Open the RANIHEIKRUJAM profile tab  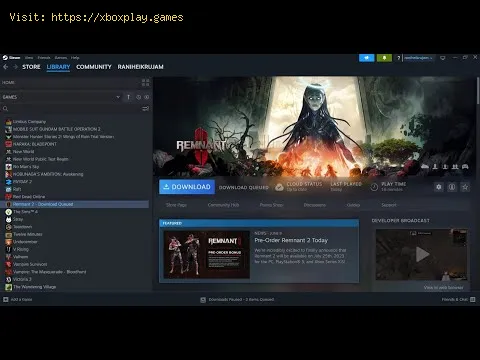(140, 67)
